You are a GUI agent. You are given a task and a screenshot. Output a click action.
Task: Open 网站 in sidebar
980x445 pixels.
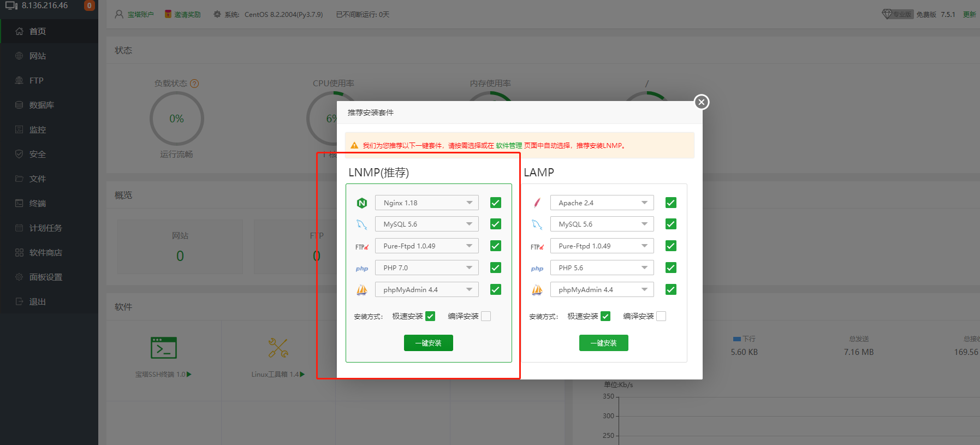point(49,56)
